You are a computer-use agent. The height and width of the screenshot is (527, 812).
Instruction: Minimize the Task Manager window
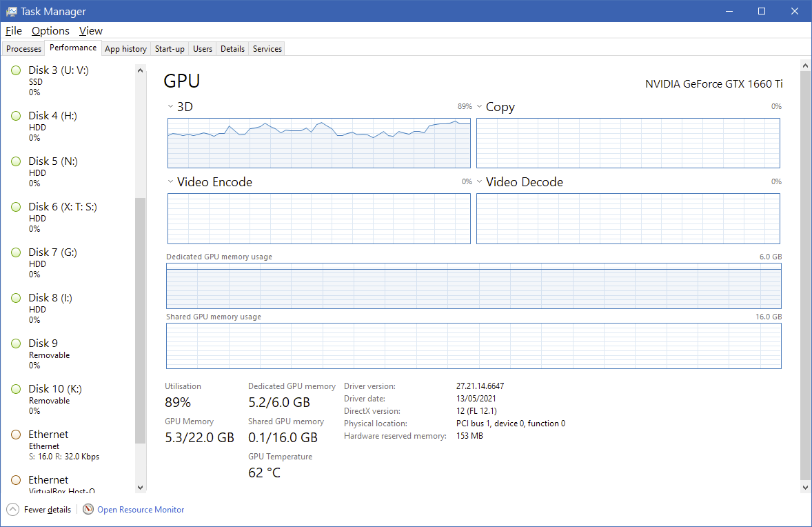(729, 11)
